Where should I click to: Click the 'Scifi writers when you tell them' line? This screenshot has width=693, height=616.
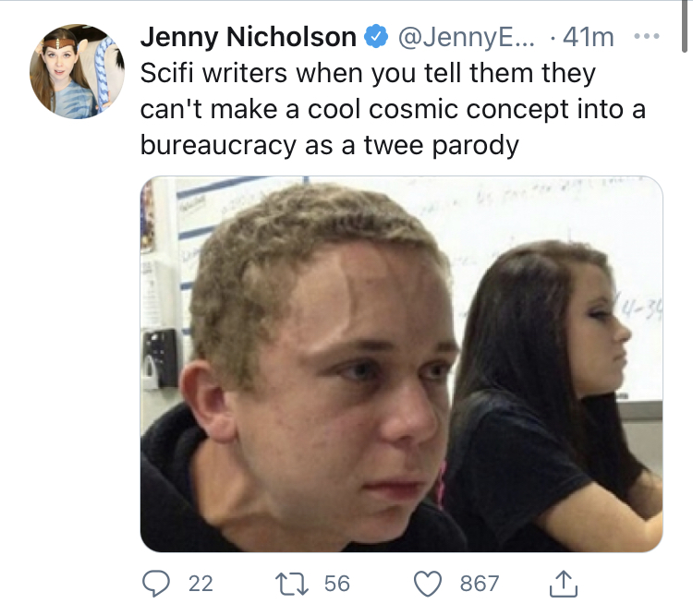tap(368, 74)
